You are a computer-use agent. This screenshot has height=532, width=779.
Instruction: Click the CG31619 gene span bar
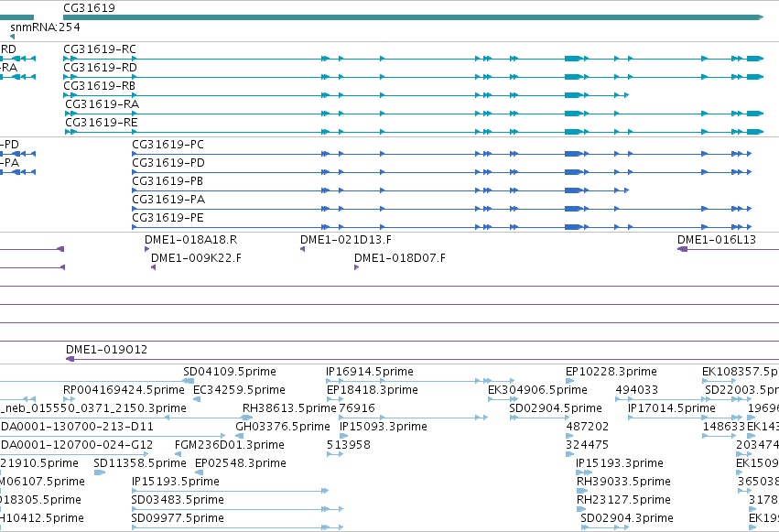tap(414, 18)
